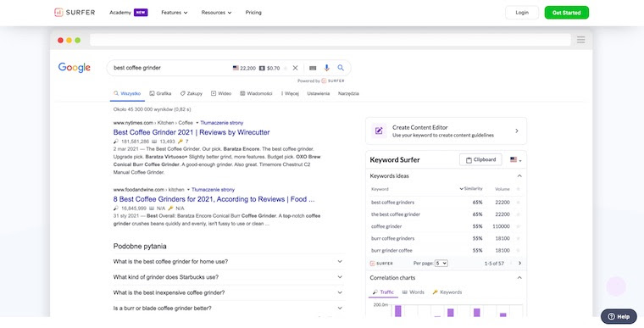
Task: Select the Traffic chart tab
Action: click(383, 292)
